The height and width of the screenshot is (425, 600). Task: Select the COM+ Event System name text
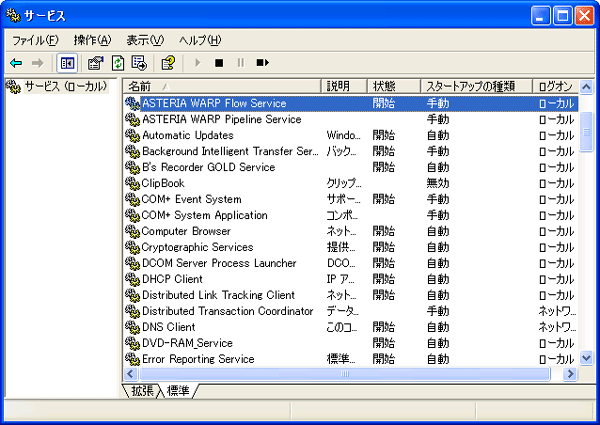(191, 199)
